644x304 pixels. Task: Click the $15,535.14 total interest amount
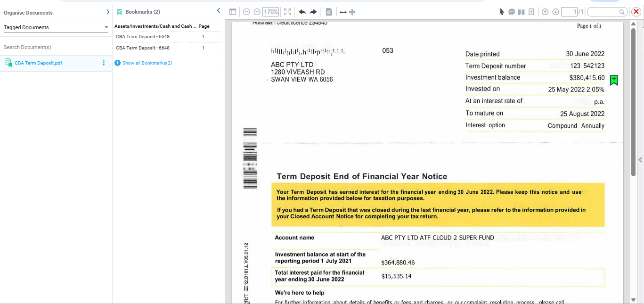pyautogui.click(x=396, y=276)
